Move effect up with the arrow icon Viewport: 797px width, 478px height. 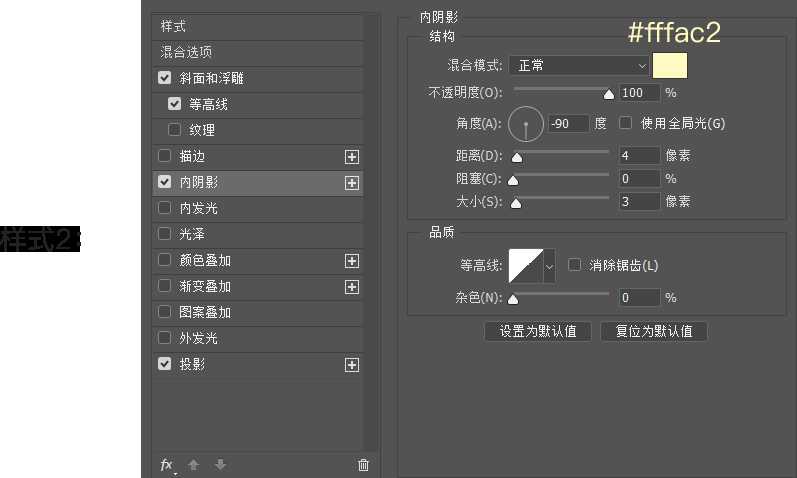(x=194, y=465)
